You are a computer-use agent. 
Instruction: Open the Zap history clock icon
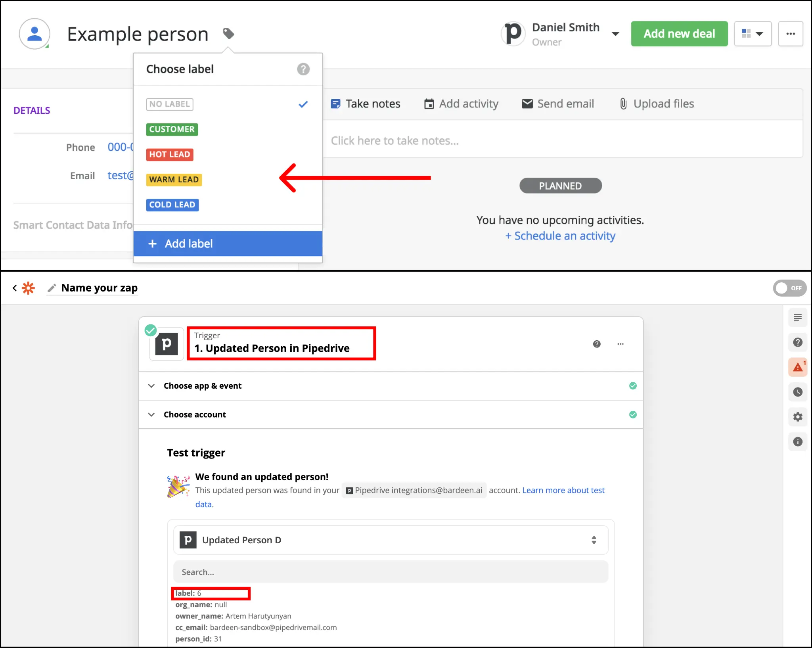(798, 392)
